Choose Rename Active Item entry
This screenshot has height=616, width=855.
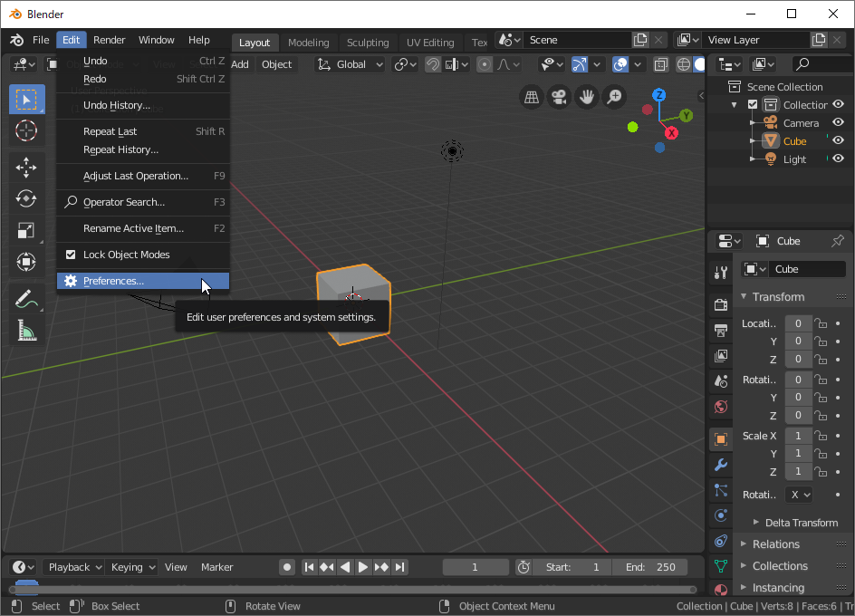point(143,228)
